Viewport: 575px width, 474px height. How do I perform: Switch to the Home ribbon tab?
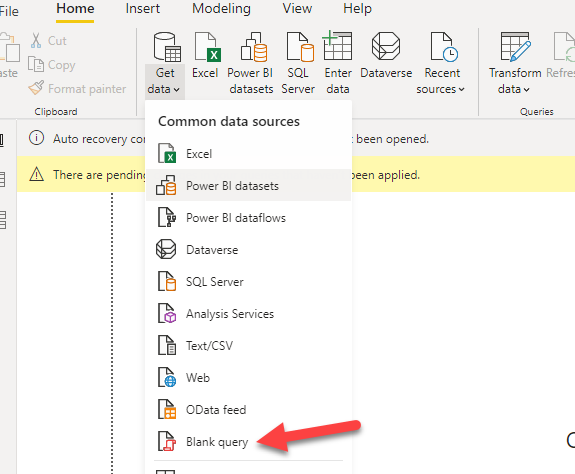75,9
